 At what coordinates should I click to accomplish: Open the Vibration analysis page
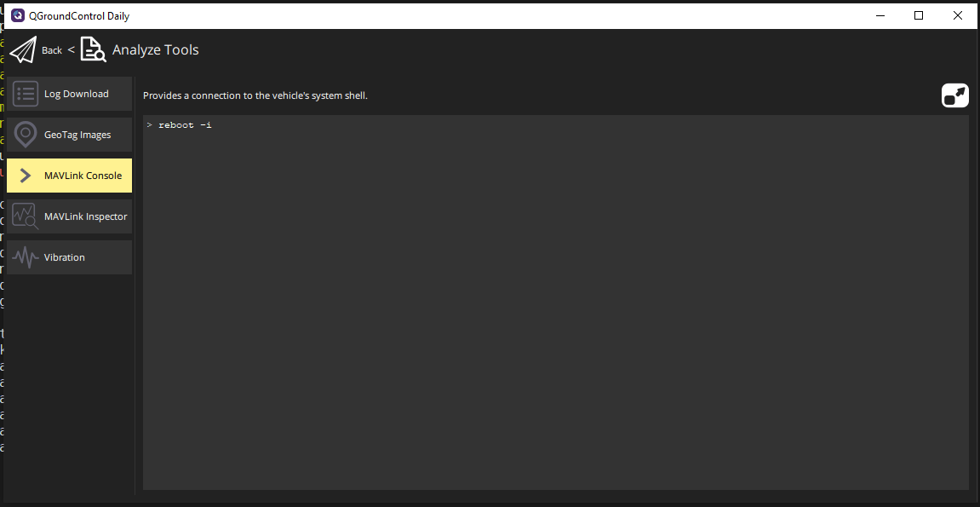[x=65, y=256]
